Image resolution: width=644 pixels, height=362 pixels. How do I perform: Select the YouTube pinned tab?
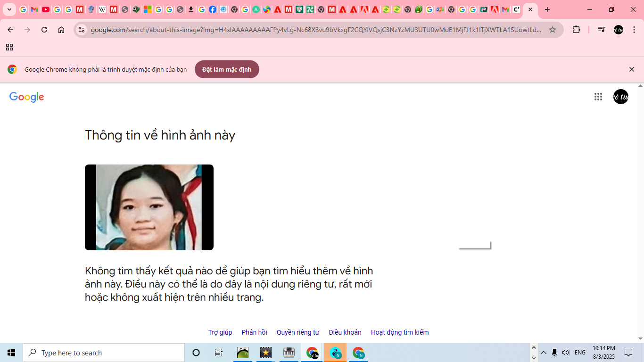[x=46, y=9]
